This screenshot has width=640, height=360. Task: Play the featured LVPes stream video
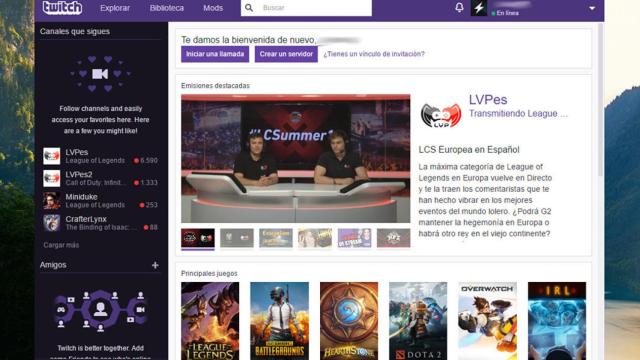(296, 159)
